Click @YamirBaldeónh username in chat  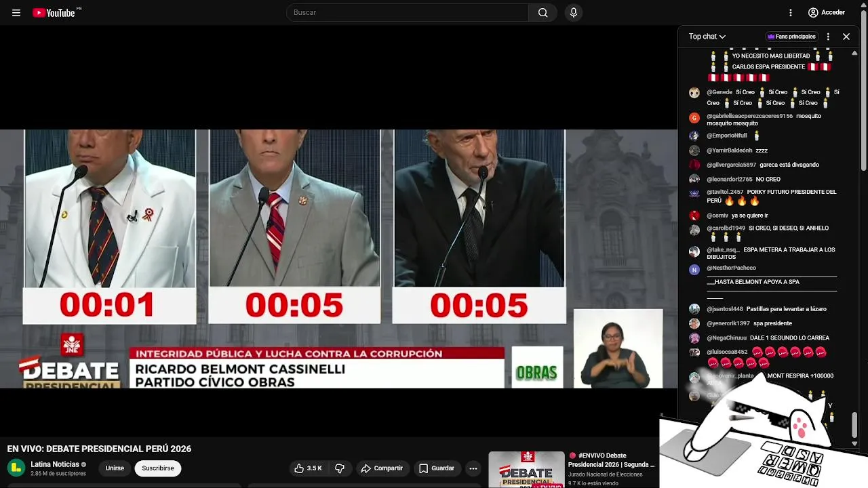[x=729, y=150]
